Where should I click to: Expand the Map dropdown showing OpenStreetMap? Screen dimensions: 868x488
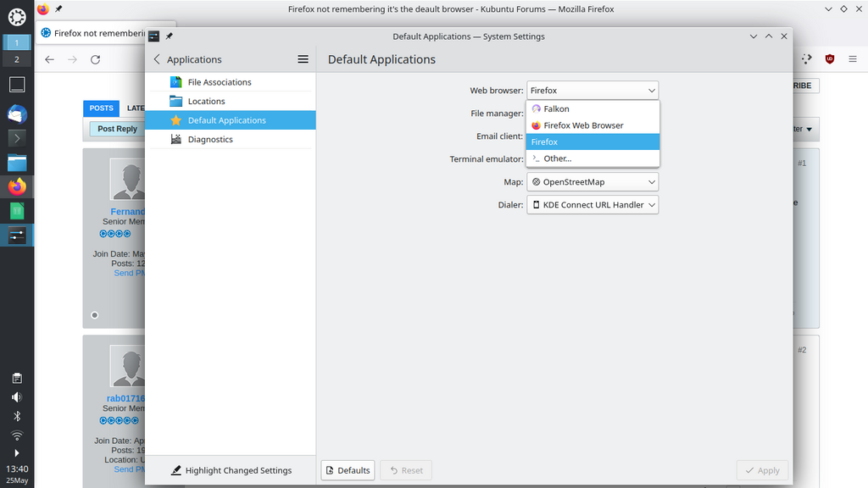[593, 182]
